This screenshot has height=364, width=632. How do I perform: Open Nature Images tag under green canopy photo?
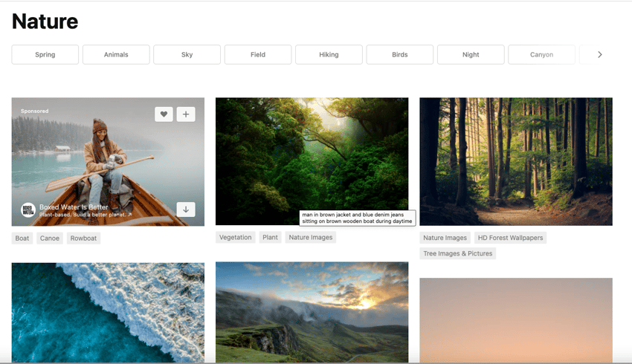(x=310, y=237)
